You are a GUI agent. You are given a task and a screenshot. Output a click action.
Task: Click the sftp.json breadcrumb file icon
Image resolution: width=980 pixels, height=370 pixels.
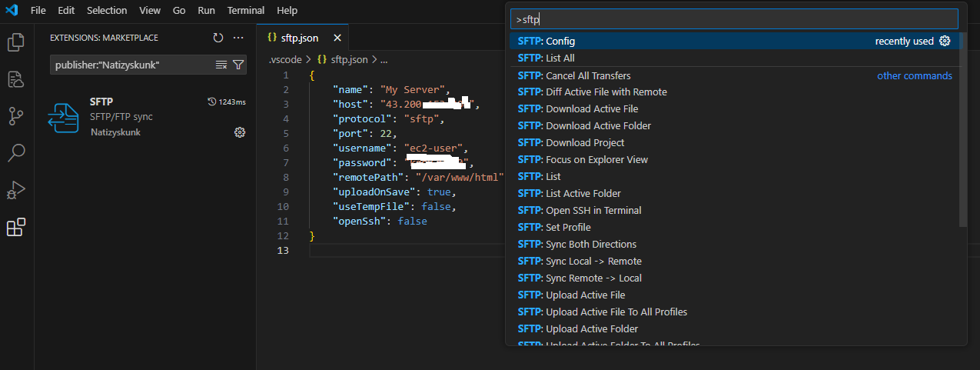pos(321,58)
